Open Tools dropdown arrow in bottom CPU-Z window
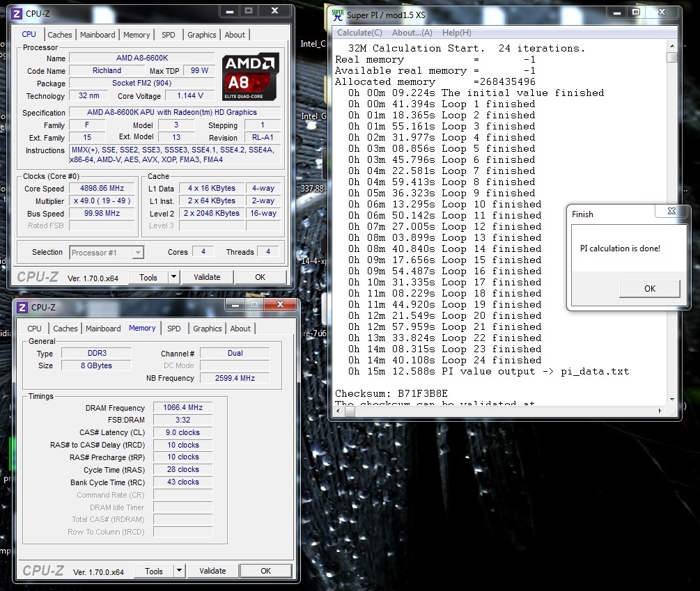 179,571
